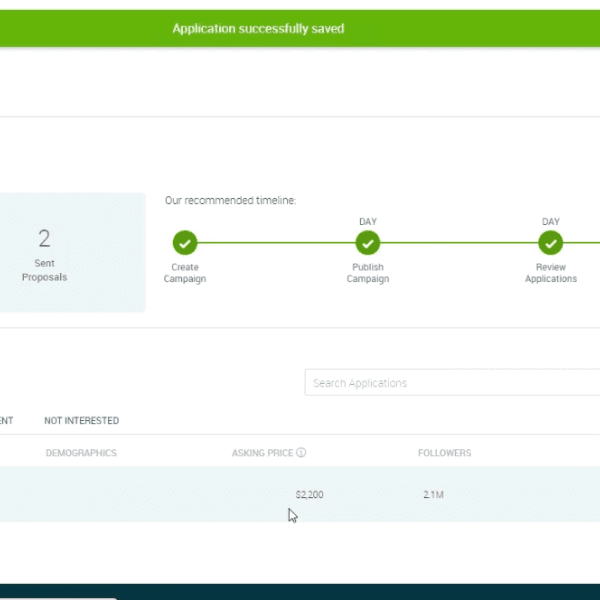
Task: Sort by the Followers column header
Action: (x=444, y=453)
